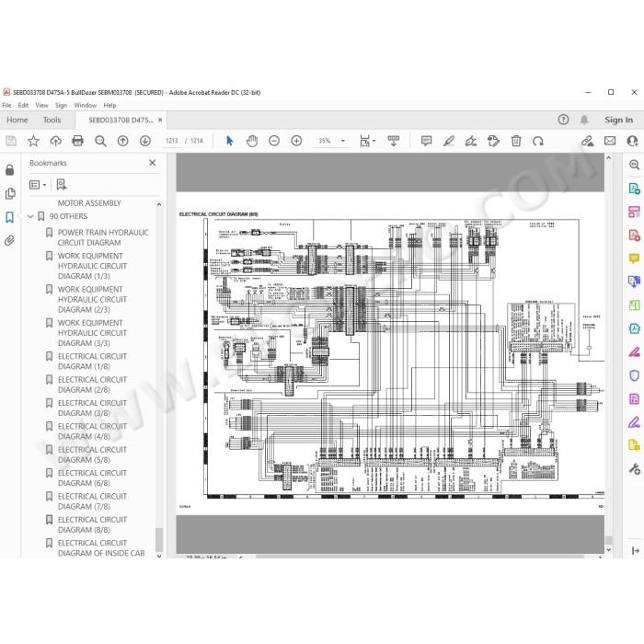The height and width of the screenshot is (644, 644).
Task: Open the View menu
Action: click(x=41, y=105)
